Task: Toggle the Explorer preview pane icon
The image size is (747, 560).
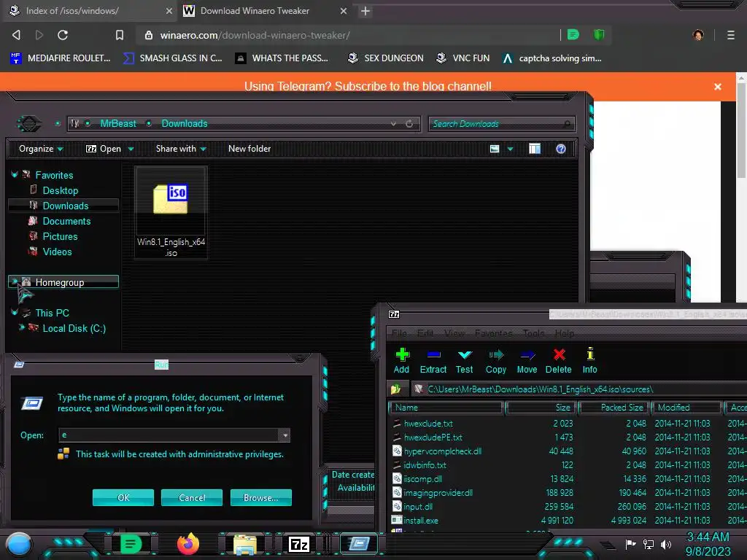Action: tap(535, 149)
